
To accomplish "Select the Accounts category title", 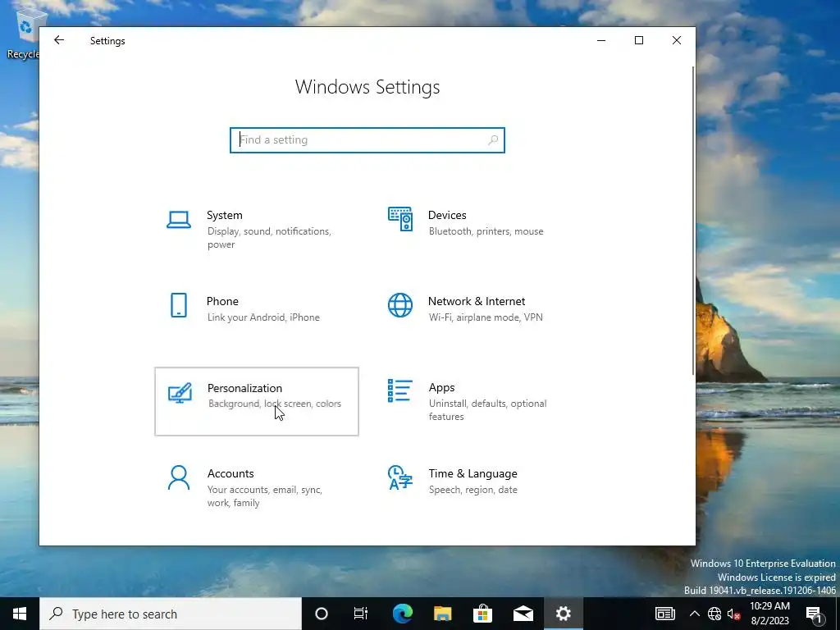I will pyautogui.click(x=231, y=473).
